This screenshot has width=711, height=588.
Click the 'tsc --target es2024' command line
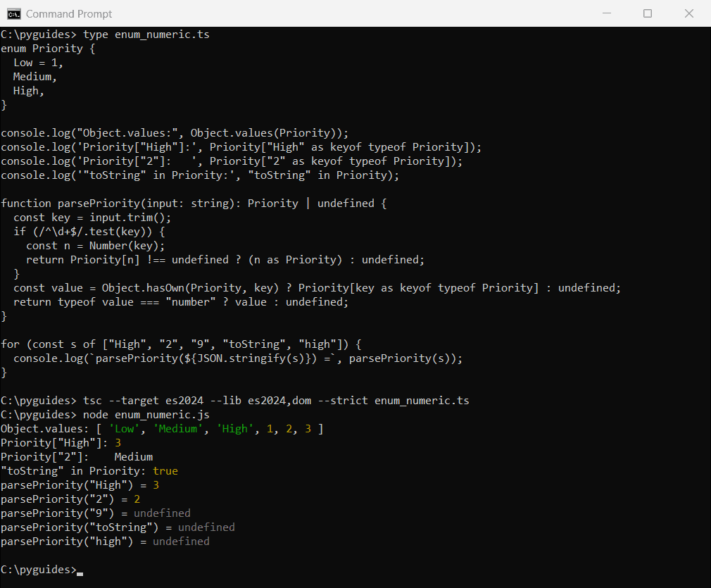click(235, 401)
